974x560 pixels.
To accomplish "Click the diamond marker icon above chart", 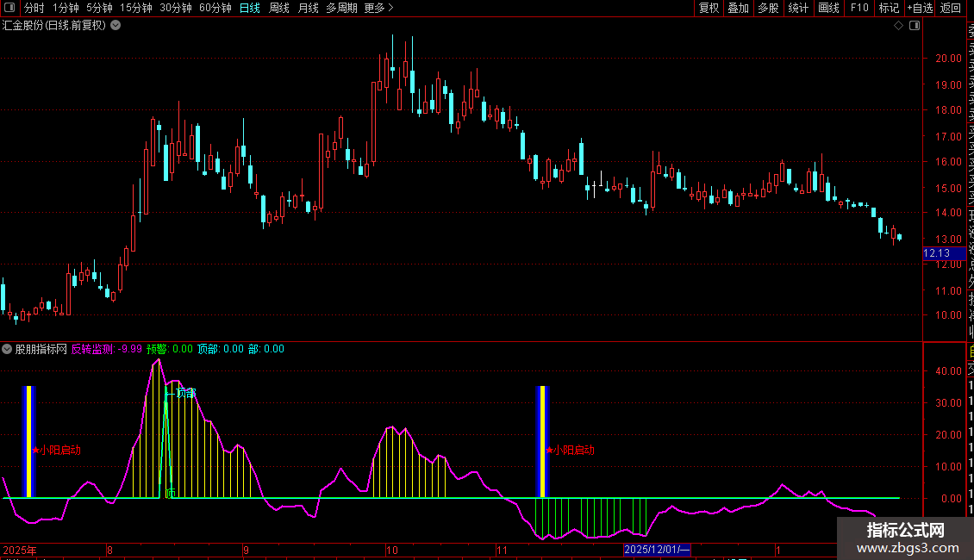I will tap(899, 26).
